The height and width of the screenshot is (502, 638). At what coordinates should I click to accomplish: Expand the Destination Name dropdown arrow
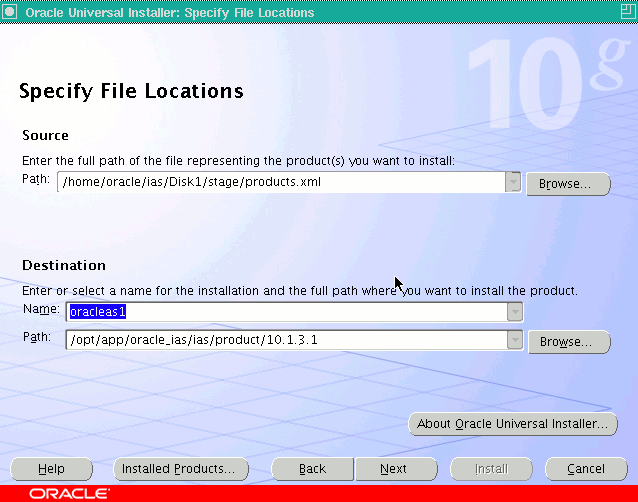pyautogui.click(x=515, y=312)
